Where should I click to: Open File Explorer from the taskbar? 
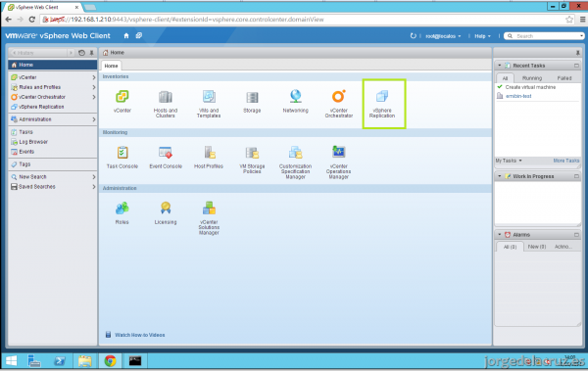(84, 361)
